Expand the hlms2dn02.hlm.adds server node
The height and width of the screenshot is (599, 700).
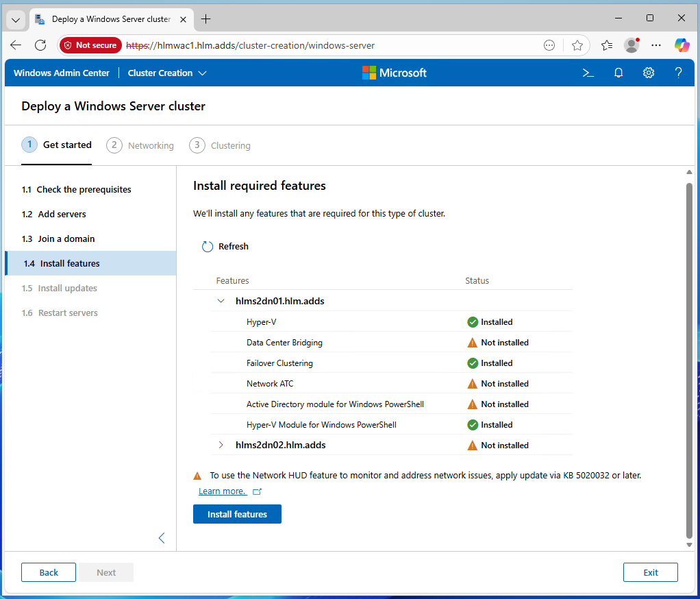point(221,445)
